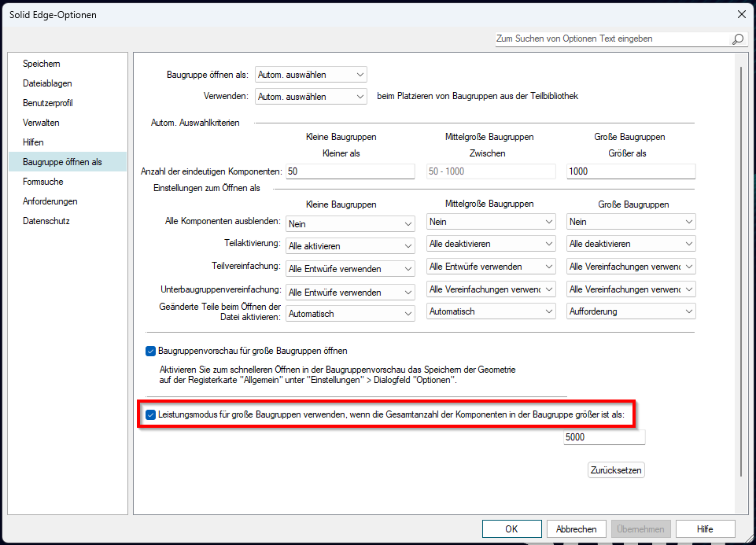Click the Kleiner als field with 50

tap(350, 171)
